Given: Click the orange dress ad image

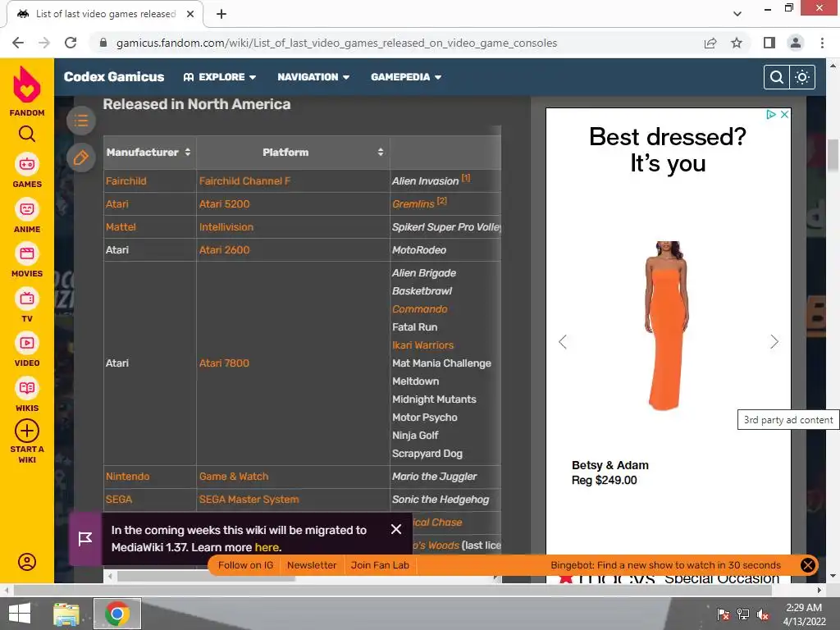Looking at the screenshot, I should click(x=666, y=326).
